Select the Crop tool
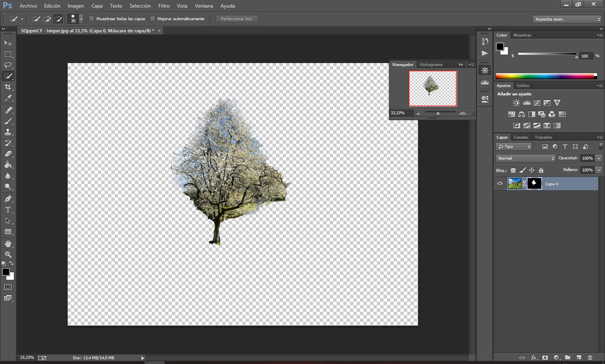This screenshot has width=605, height=364. 8,87
